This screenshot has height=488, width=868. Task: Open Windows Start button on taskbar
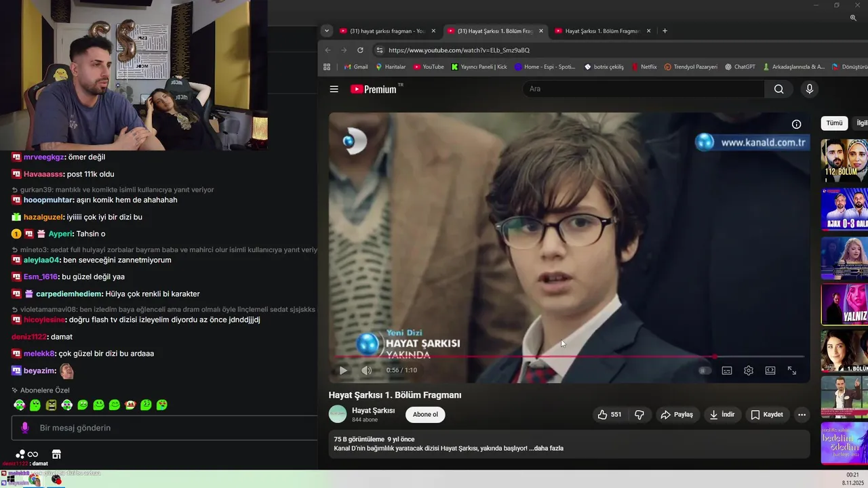click(12, 480)
